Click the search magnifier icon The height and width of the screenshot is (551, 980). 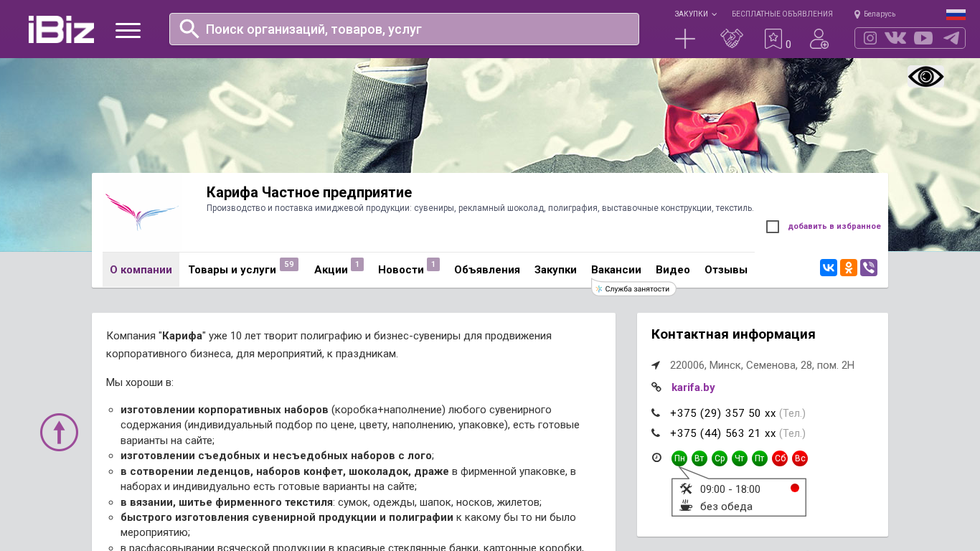tap(189, 29)
